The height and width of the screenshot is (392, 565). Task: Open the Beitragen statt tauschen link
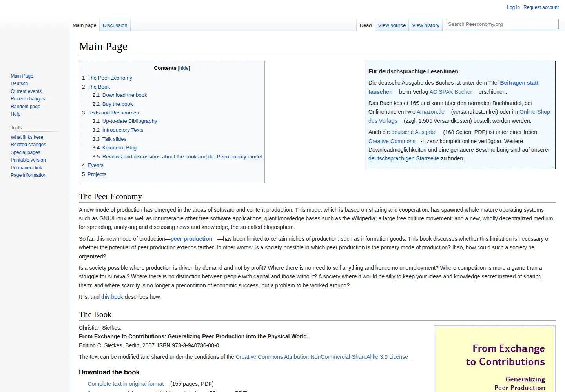519,83
